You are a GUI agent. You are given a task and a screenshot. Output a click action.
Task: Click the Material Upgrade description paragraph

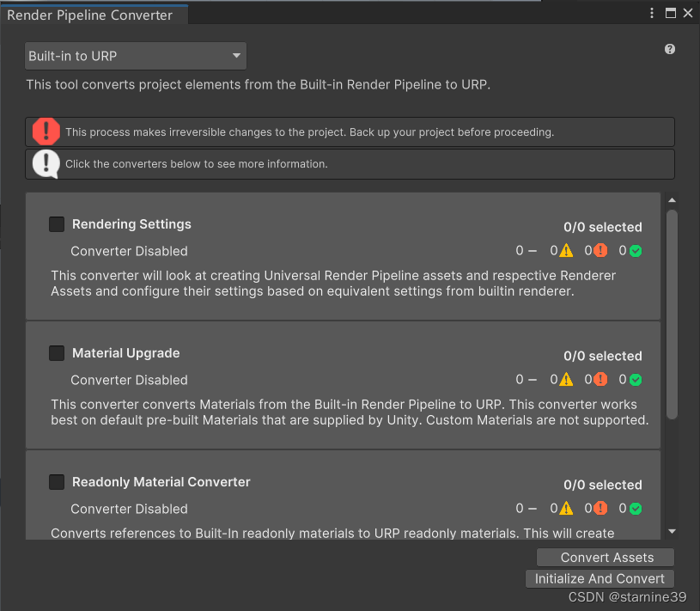click(350, 412)
